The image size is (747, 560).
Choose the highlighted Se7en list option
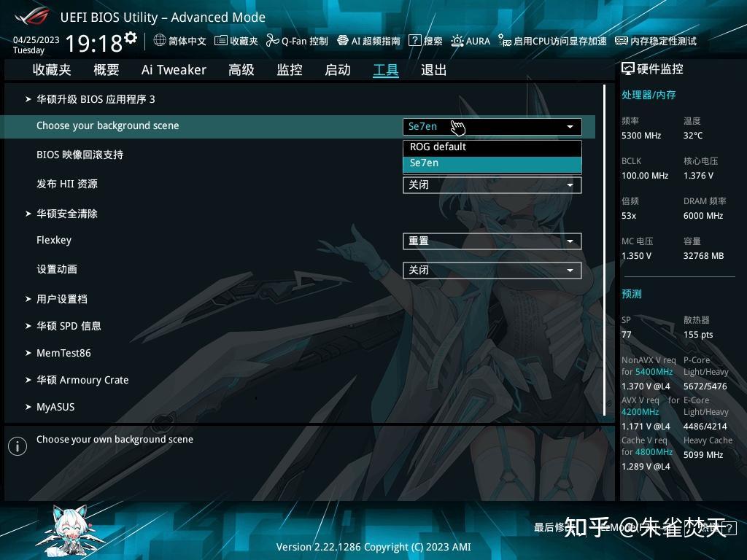click(492, 163)
